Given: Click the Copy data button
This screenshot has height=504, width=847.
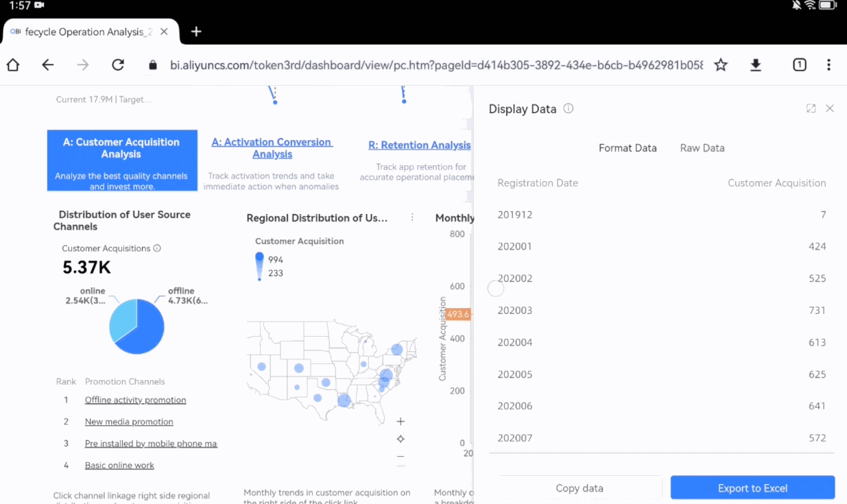Looking at the screenshot, I should pos(580,488).
